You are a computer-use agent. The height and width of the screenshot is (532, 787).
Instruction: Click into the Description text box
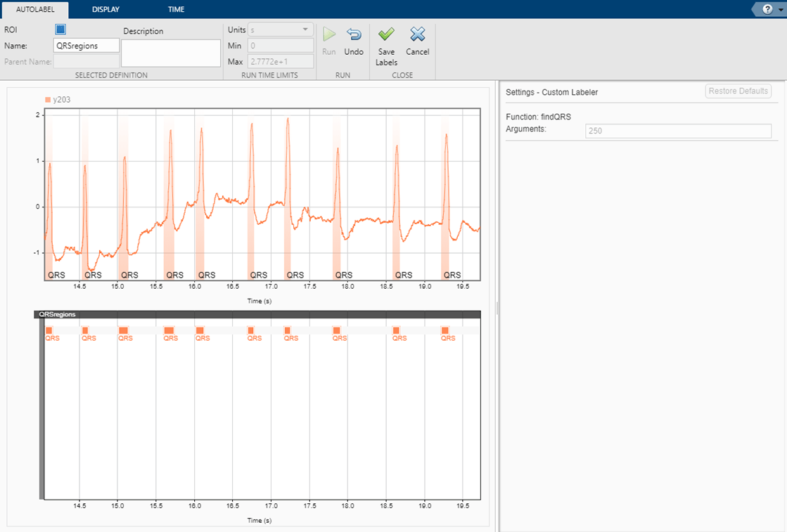pos(171,53)
